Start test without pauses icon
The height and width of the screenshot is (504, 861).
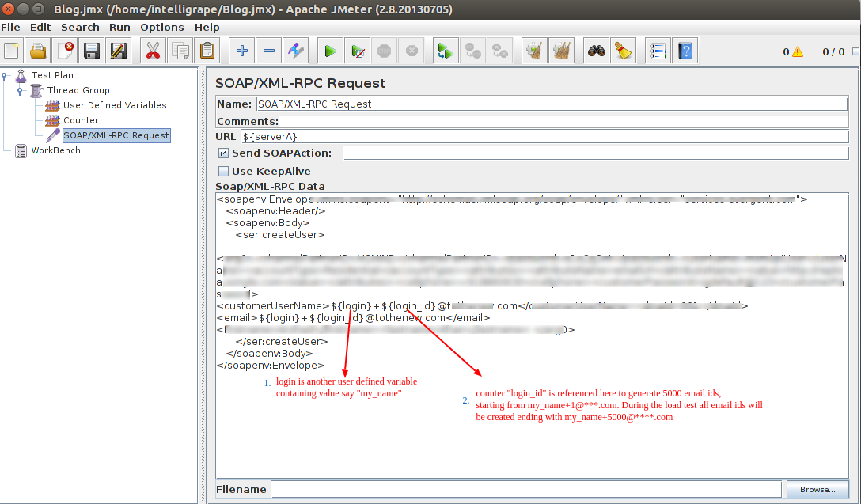coord(357,51)
